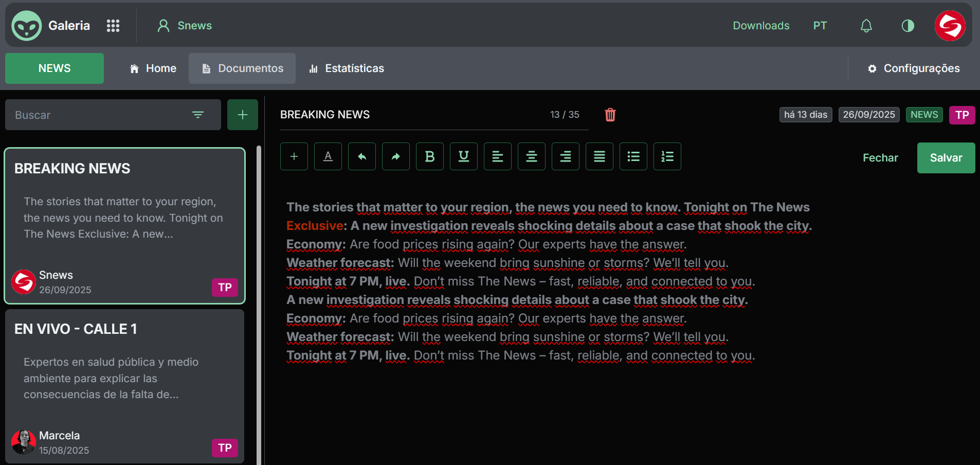Screen dimensions: 980x465
Task: Center align the text
Action: (x=532, y=156)
